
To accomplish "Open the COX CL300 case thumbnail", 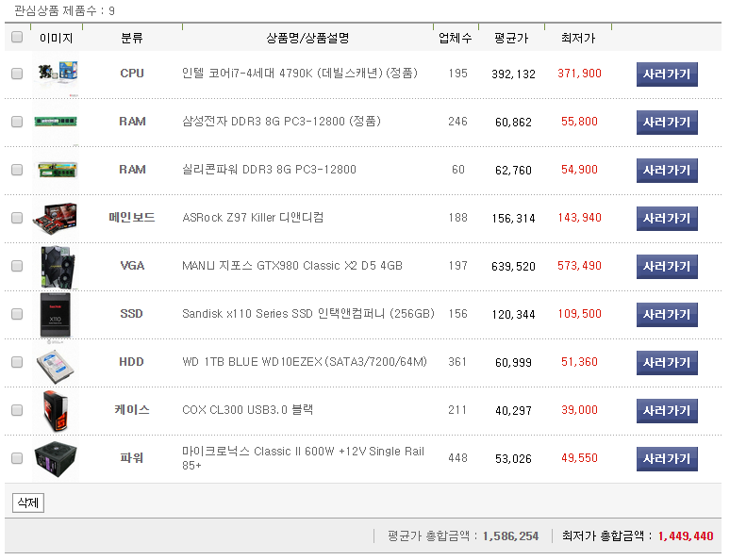I will tap(56, 411).
